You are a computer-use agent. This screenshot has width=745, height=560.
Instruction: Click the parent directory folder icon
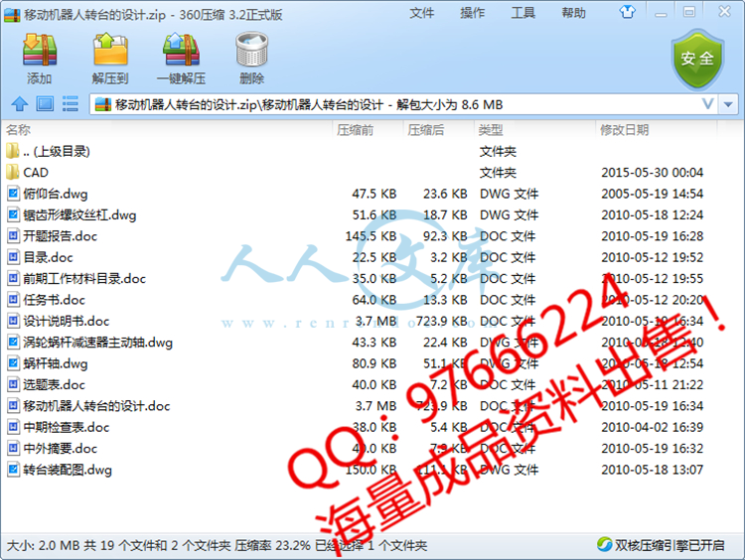(x=13, y=151)
